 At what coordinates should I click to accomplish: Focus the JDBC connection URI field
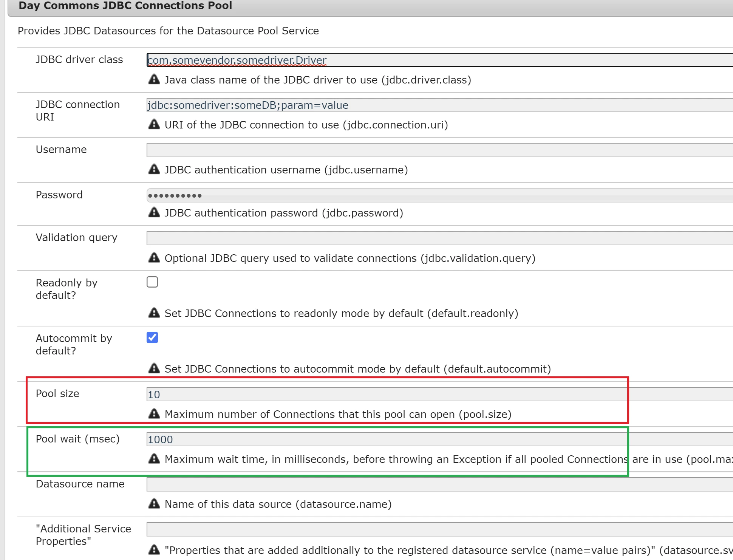[x=438, y=105]
